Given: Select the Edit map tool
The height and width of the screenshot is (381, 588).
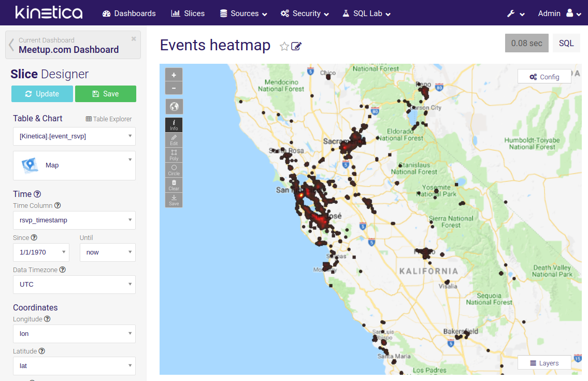Looking at the screenshot, I should [x=174, y=139].
